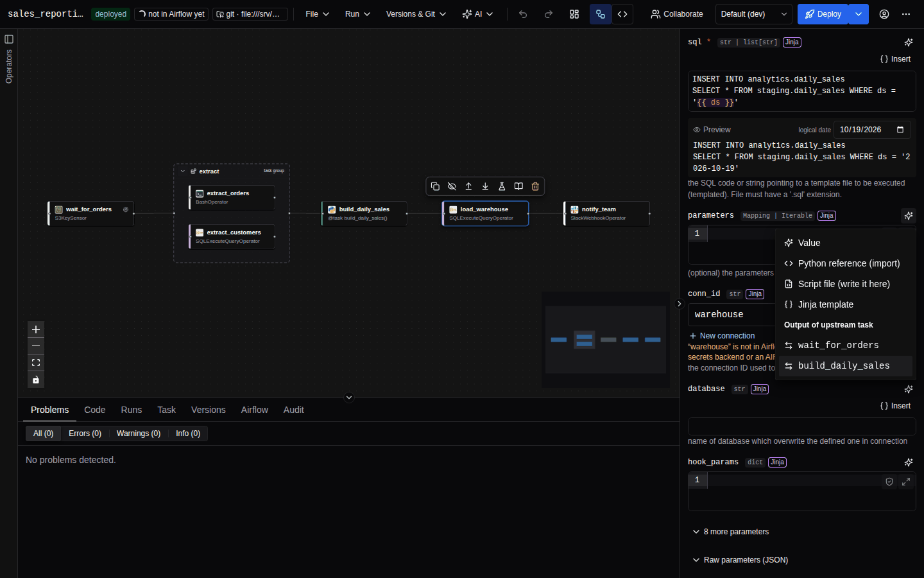Switch to the code view toggle

[622, 14]
